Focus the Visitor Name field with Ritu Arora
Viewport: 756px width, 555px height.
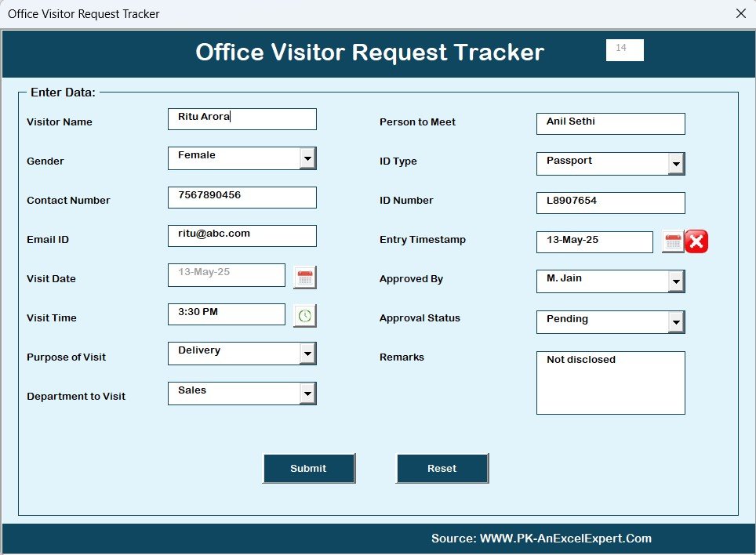tap(242, 119)
